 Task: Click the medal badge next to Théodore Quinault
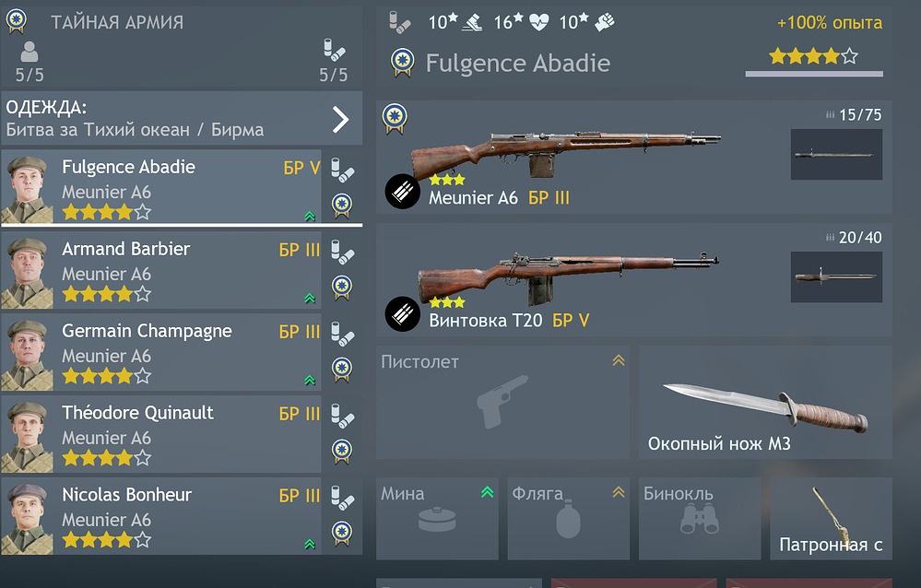tap(342, 451)
